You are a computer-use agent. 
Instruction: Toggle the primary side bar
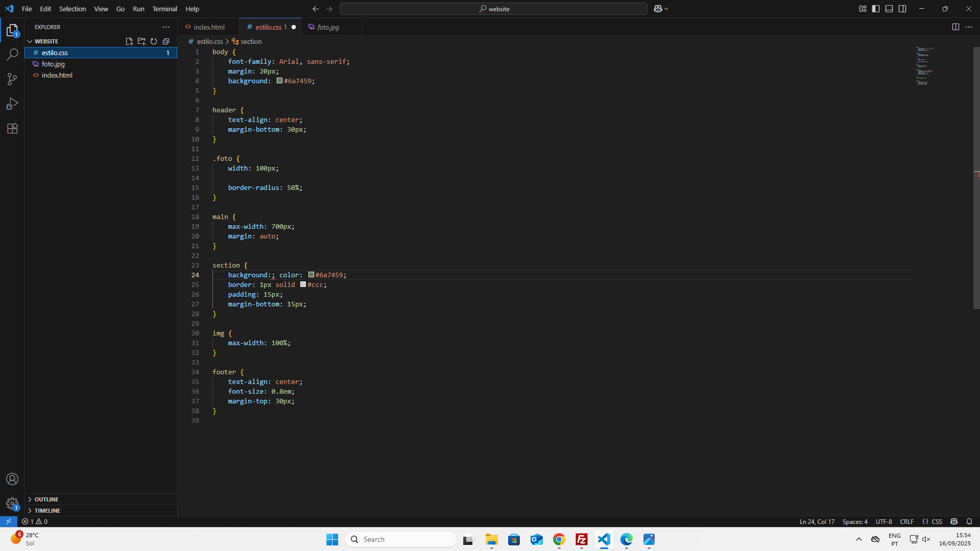pyautogui.click(x=876, y=9)
